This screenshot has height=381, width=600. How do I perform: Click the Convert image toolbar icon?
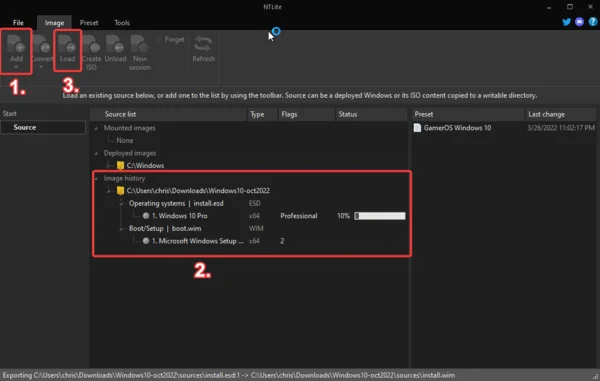[41, 44]
